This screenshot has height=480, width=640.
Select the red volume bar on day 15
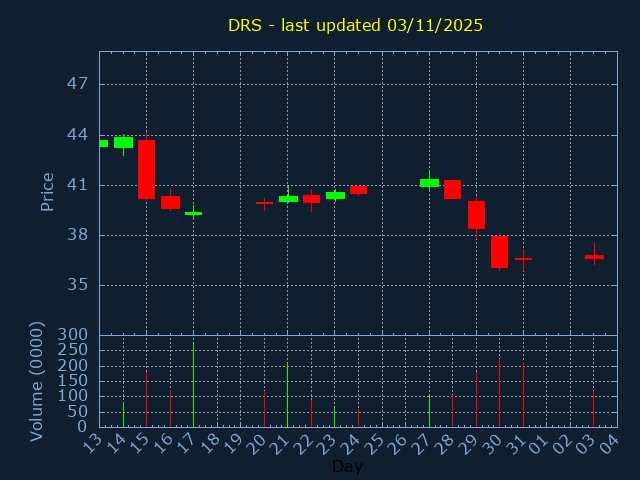click(x=146, y=399)
